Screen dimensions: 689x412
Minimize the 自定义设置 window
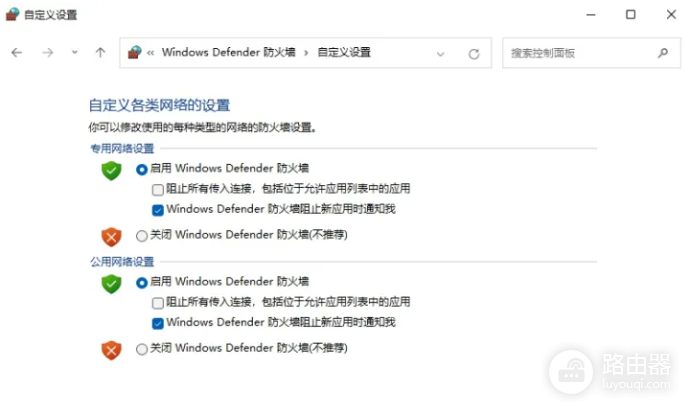tap(591, 15)
